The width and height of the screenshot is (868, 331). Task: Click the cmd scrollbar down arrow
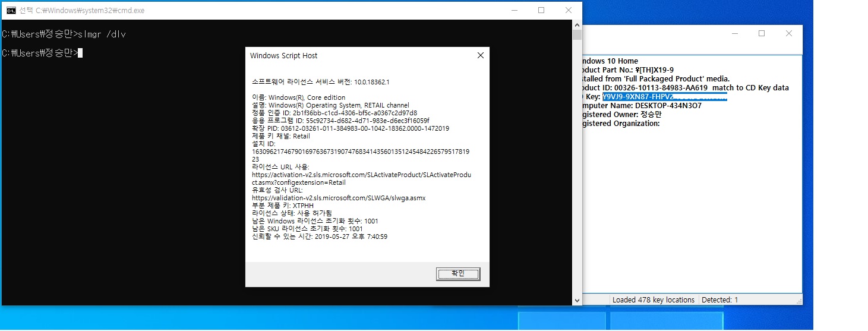(577, 300)
